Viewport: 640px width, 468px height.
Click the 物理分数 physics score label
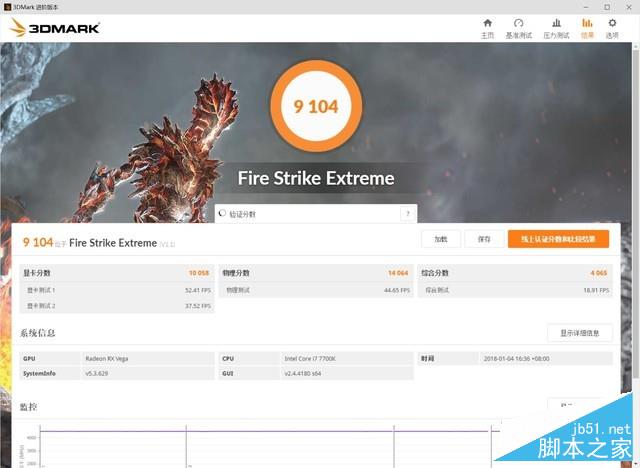(x=236, y=273)
